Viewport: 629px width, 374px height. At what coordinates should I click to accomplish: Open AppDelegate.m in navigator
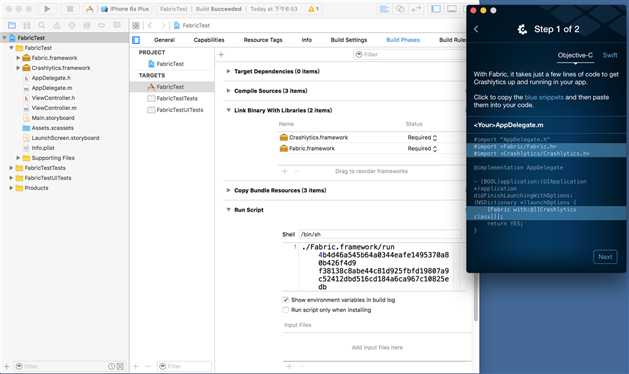click(x=52, y=88)
